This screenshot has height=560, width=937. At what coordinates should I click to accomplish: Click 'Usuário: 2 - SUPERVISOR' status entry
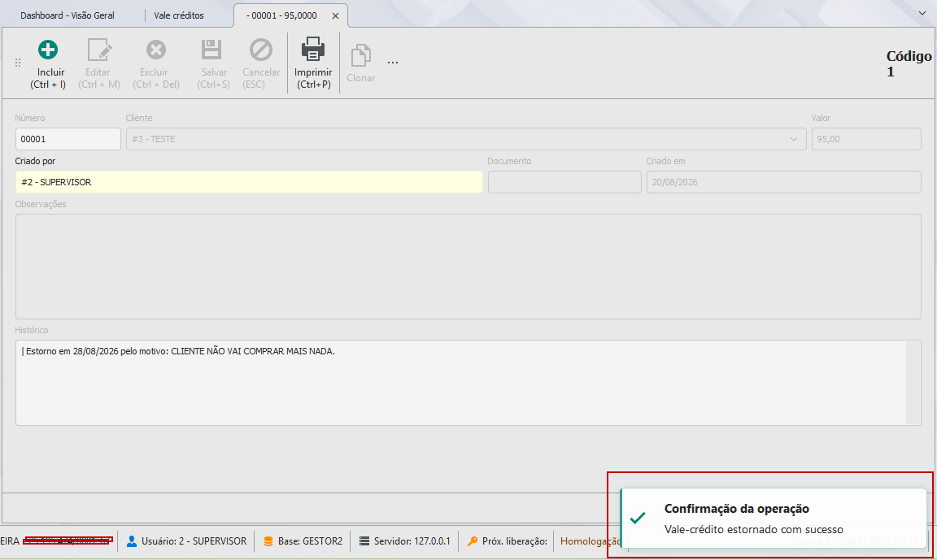[186, 541]
